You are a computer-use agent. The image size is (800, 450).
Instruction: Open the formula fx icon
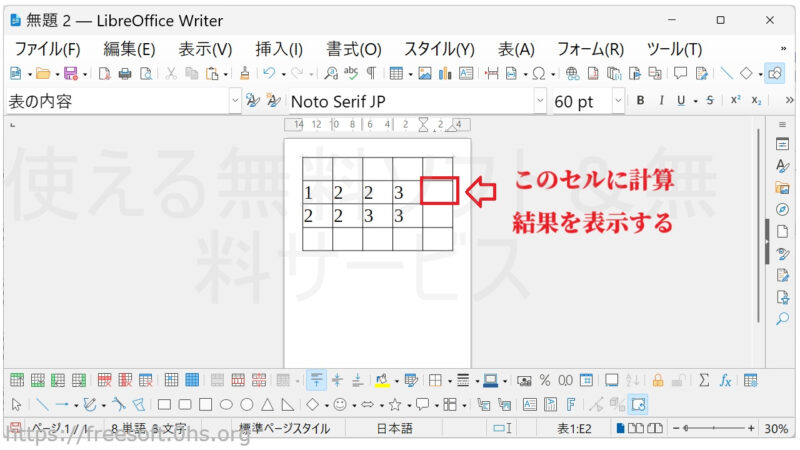725,380
